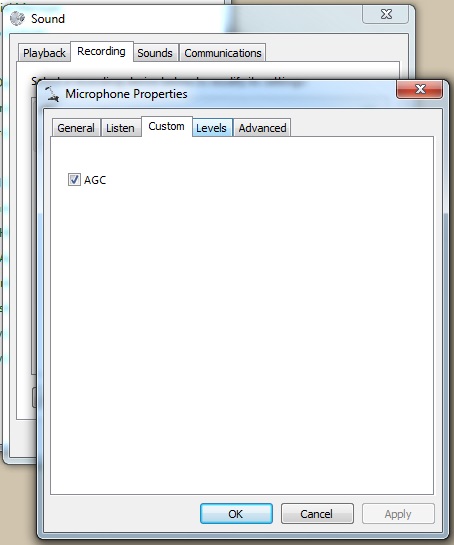454x545 pixels.
Task: Select the Recording tab in Sound window
Action: pos(102,51)
